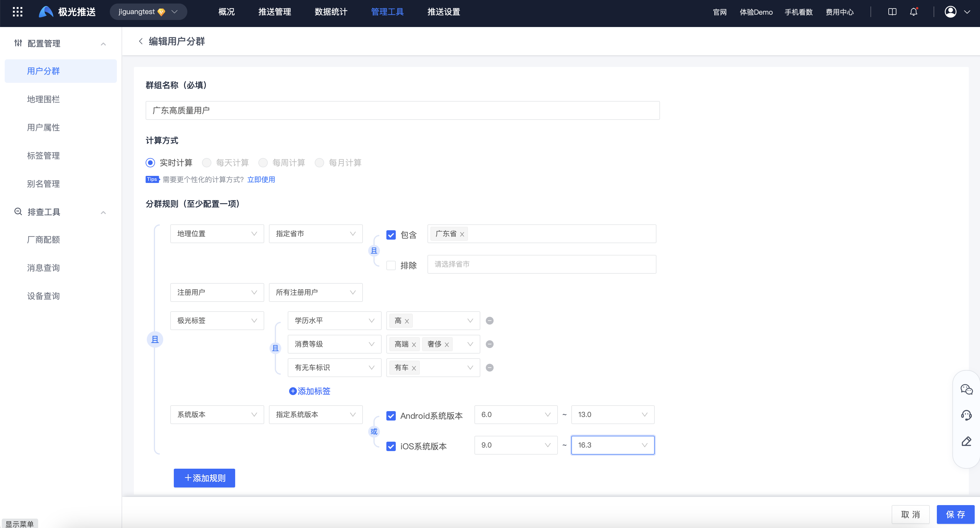Go to 设备查询 in sidebar
980x528 pixels.
pos(43,296)
